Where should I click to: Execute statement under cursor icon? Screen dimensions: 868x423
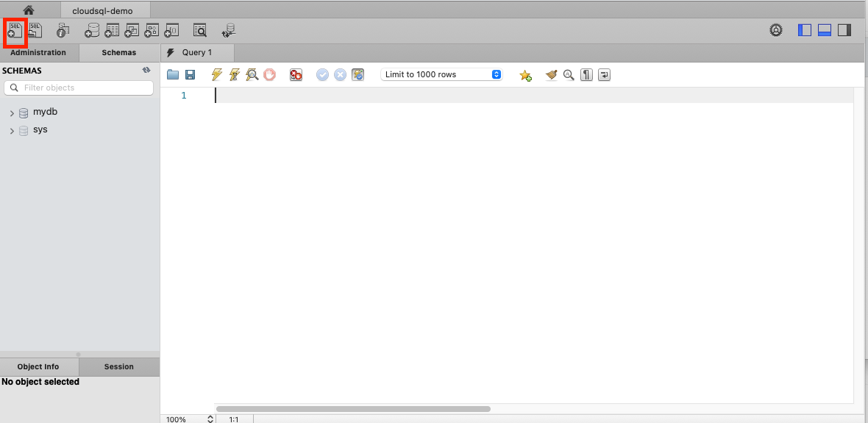pos(234,75)
